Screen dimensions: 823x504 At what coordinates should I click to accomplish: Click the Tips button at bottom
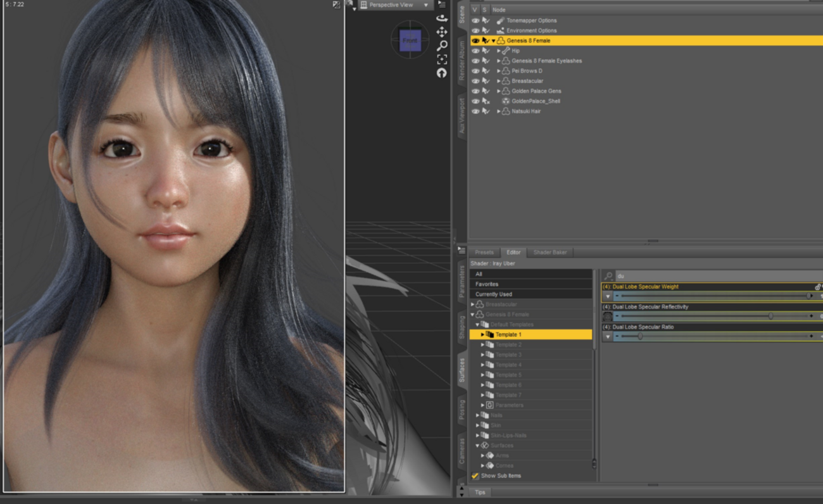480,491
